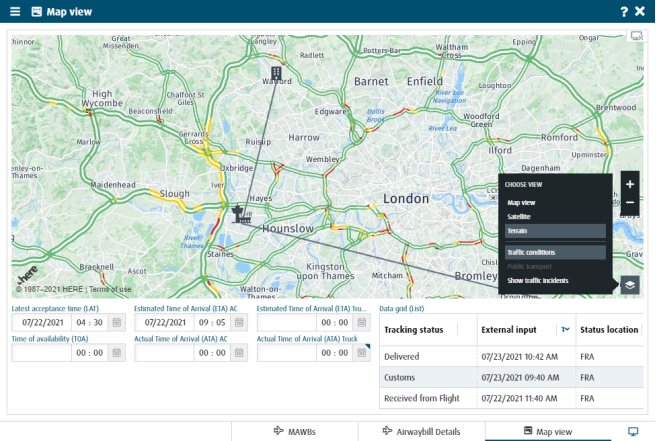Select the Delivered row

pos(511,356)
